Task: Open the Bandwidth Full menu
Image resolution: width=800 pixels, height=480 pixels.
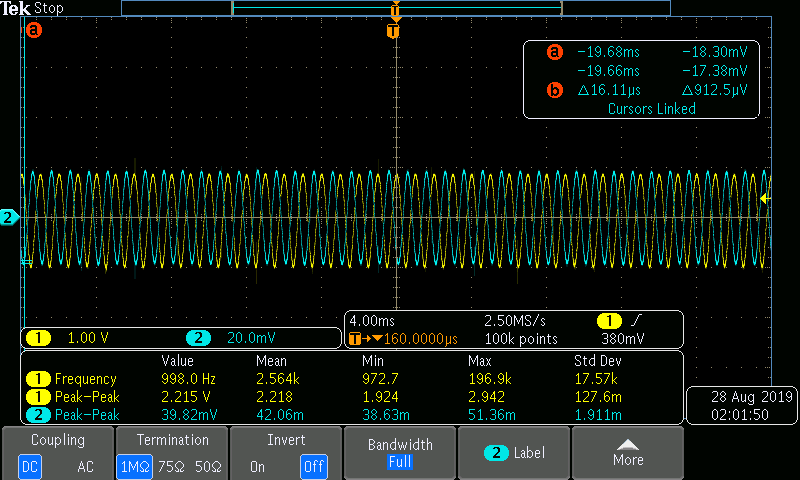Action: pyautogui.click(x=400, y=453)
